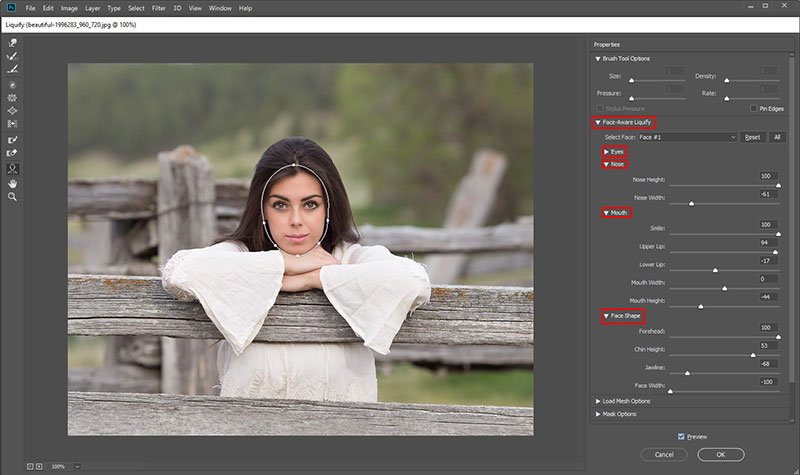Open the Edit menu
Screen dimensions: 800x475
(48, 8)
